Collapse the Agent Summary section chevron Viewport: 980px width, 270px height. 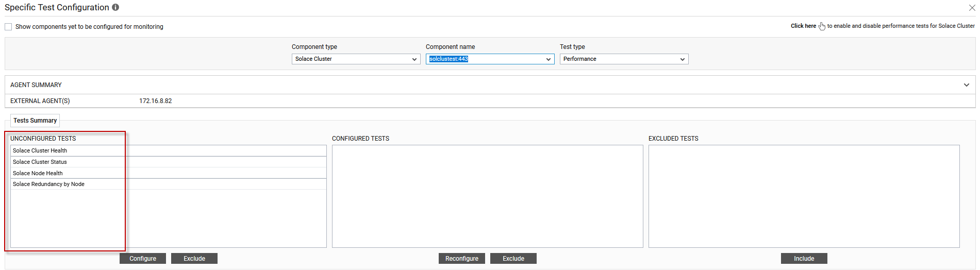point(967,85)
